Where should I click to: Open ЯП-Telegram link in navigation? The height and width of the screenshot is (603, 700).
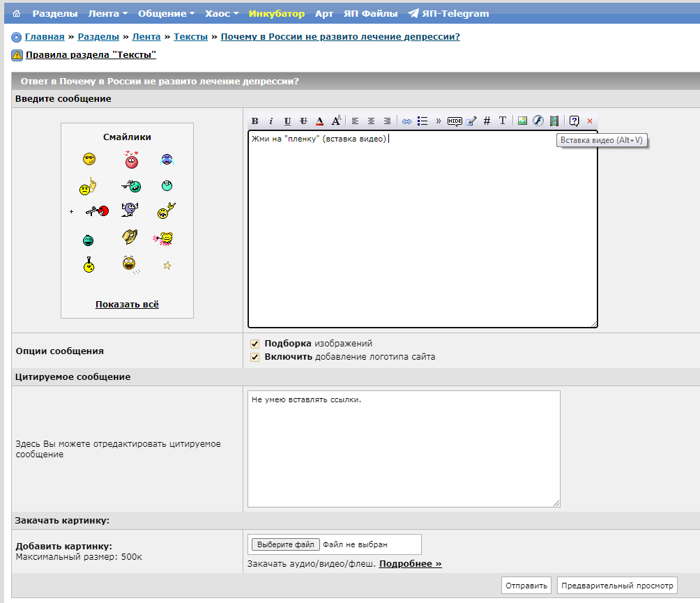click(449, 13)
